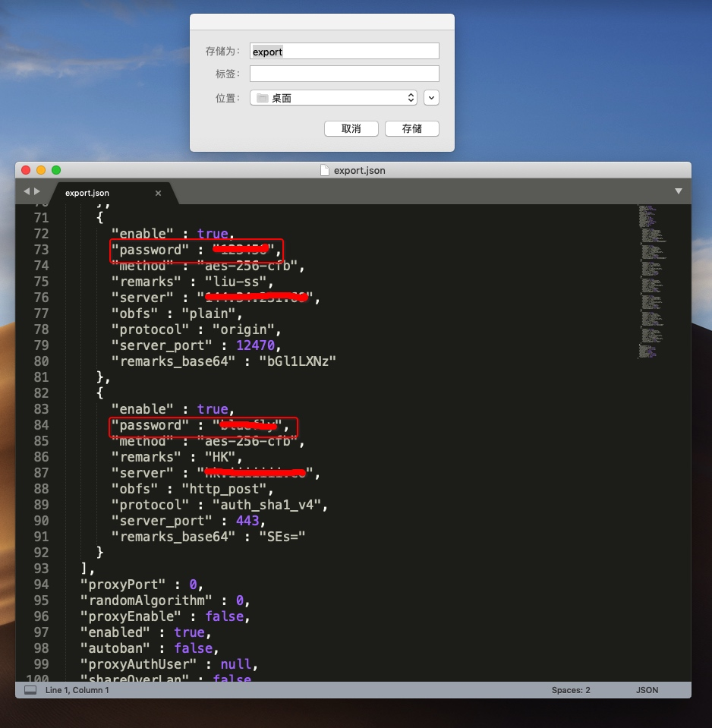Click "http_post" value on line 88
Viewport: 712px width, 728px height.
tap(224, 489)
